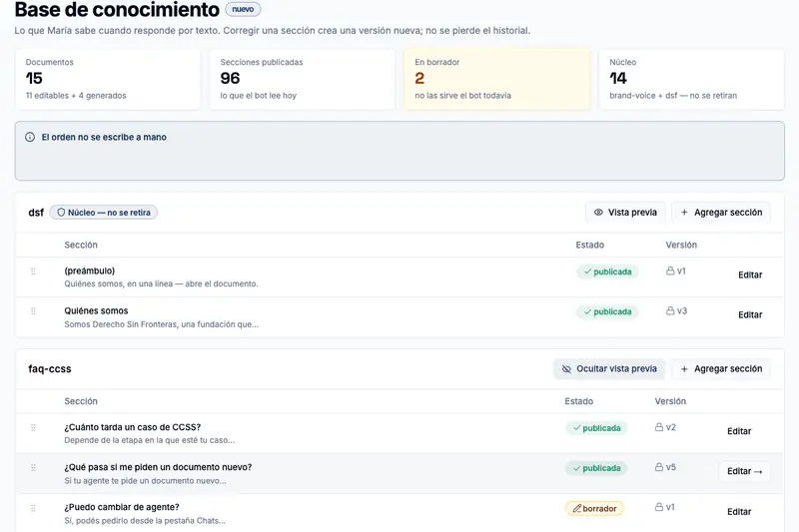Click drag handle of the Quiénes somos row

pos(33,311)
